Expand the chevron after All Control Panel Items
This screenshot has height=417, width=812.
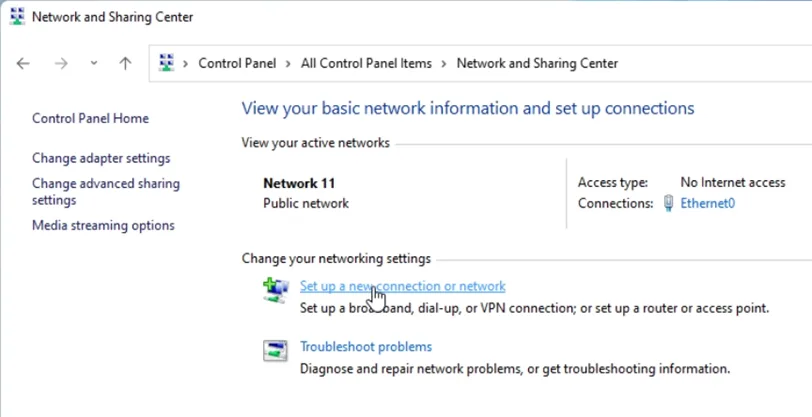pos(444,64)
